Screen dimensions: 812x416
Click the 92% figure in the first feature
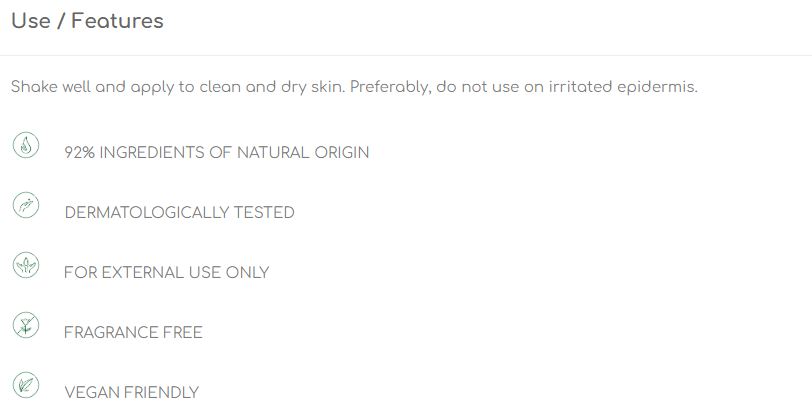pyautogui.click(x=79, y=153)
